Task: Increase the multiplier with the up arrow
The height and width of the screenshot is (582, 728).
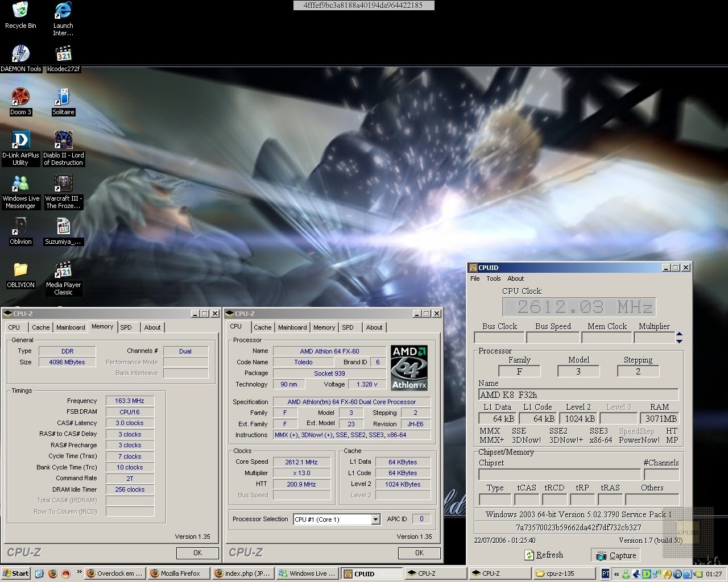Action: (679, 334)
